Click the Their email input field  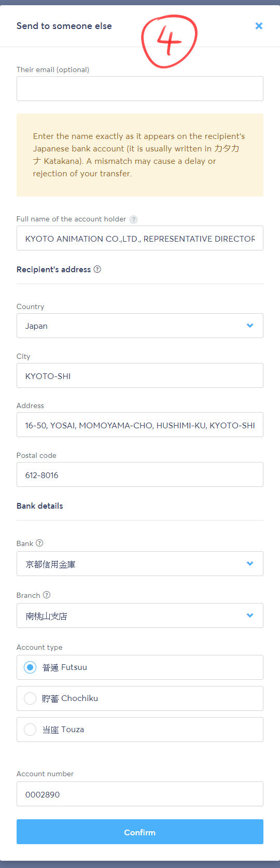(x=140, y=89)
